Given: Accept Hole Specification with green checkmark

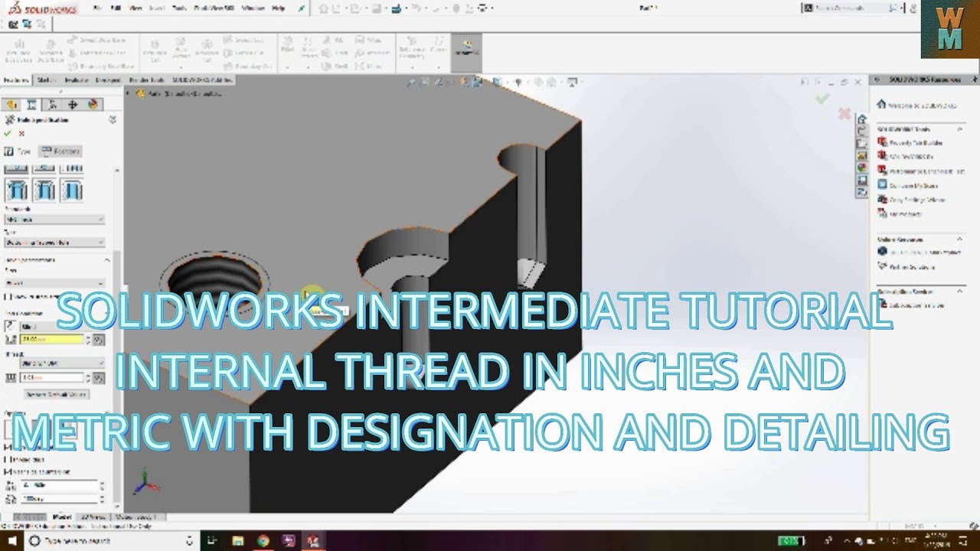Looking at the screenshot, I should click(x=8, y=133).
